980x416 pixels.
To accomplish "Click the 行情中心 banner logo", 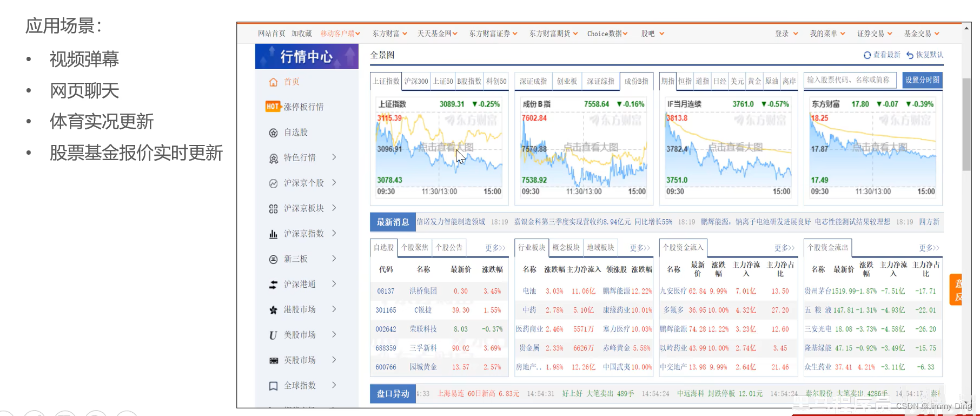I will (307, 56).
